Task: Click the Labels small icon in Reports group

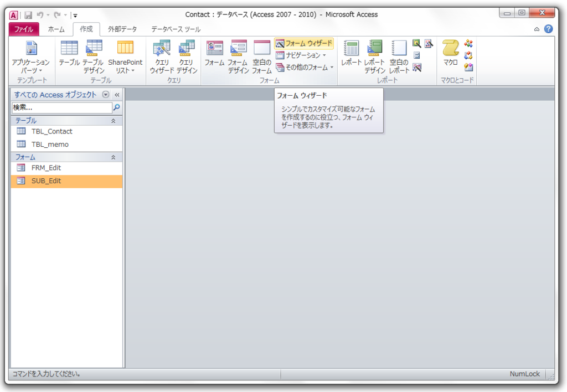Action: 416,55
